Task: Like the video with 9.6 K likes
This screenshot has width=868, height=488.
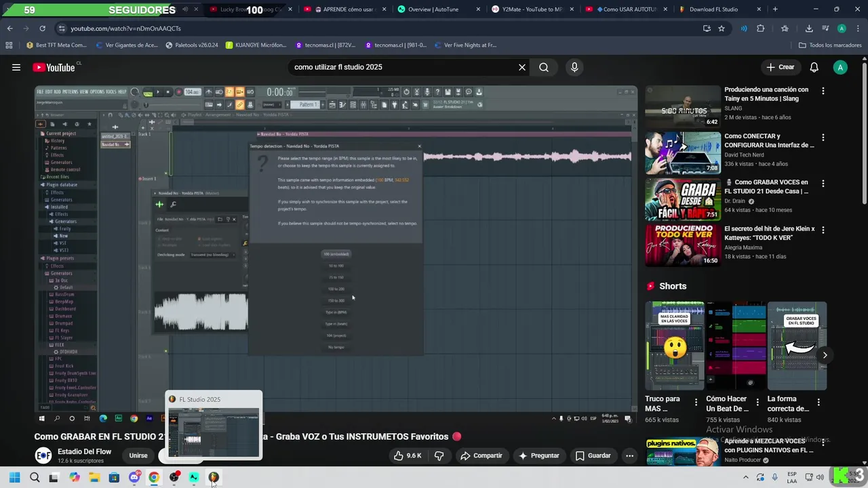Action: pyautogui.click(x=407, y=455)
